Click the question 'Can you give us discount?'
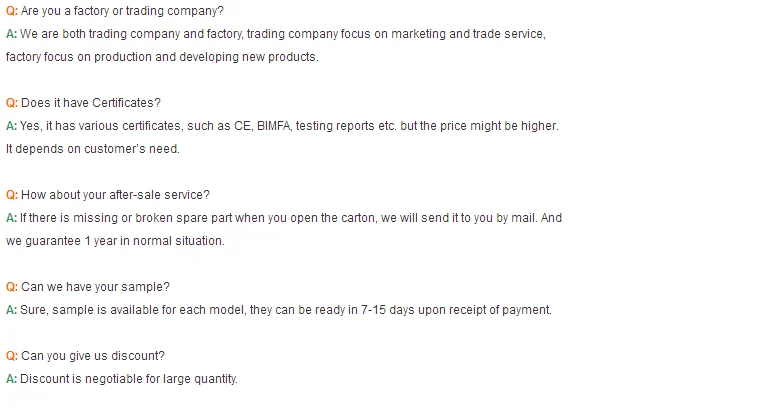The image size is (765, 409). [x=93, y=356]
